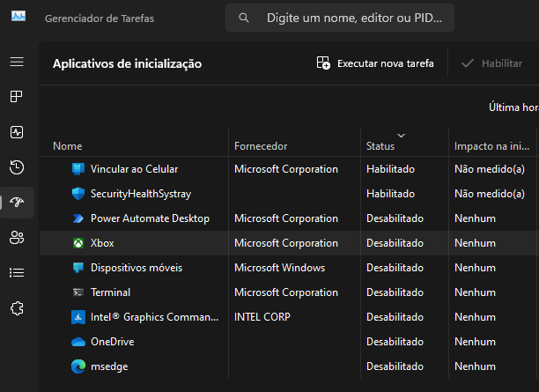Click Microsoft Corporation in Terminal row
This screenshot has width=539, height=392.
(286, 292)
